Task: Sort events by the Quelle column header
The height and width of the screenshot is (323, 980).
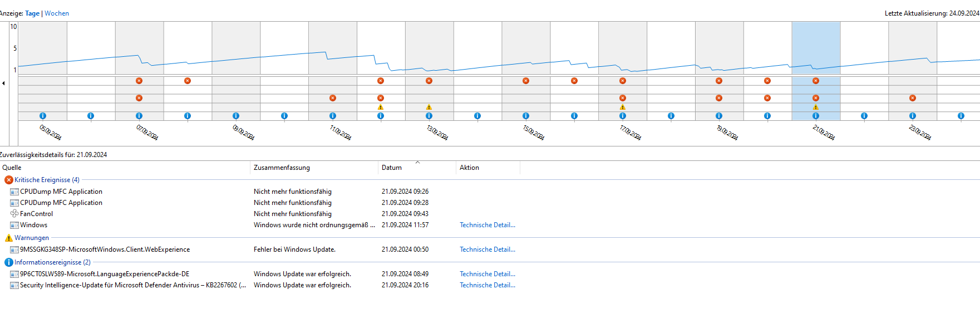Action: pos(12,168)
